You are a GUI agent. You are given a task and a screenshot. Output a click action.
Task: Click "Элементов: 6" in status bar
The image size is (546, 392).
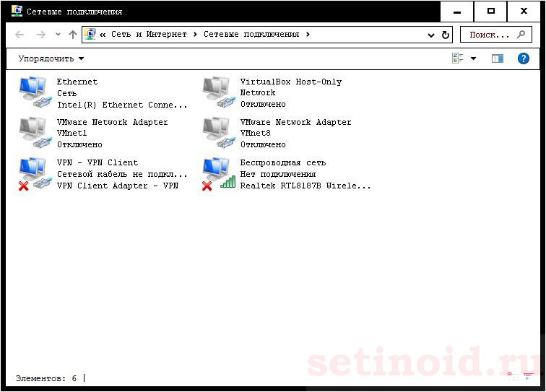[46, 378]
